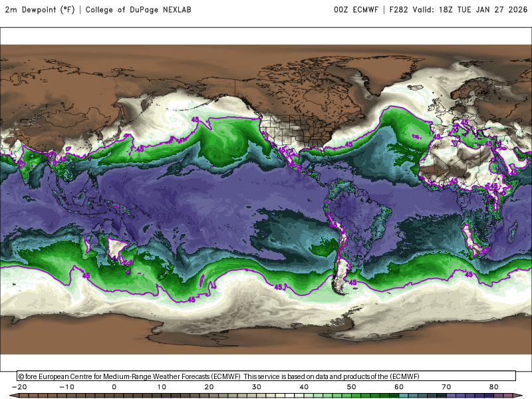Select the '−20' colorbar tick label
532x399 pixels.
point(19,387)
